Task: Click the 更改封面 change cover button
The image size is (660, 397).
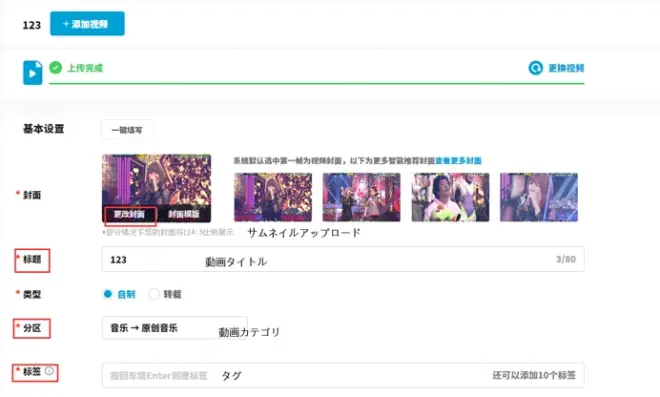Action: (130, 214)
